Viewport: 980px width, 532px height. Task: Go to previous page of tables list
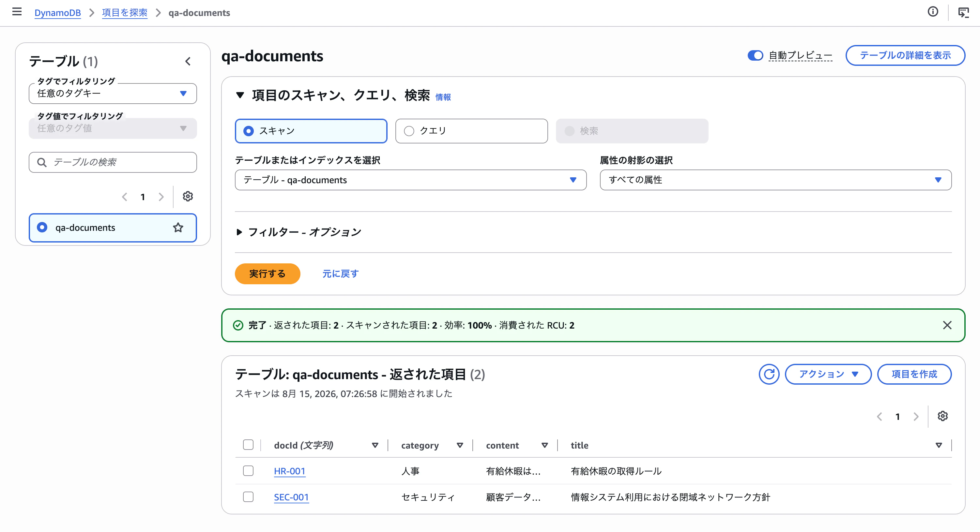[x=124, y=197]
